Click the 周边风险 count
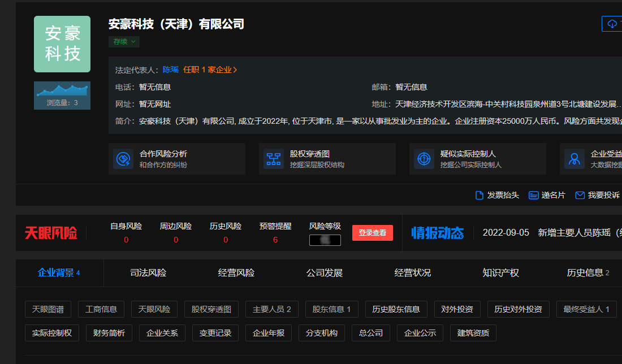 point(176,240)
